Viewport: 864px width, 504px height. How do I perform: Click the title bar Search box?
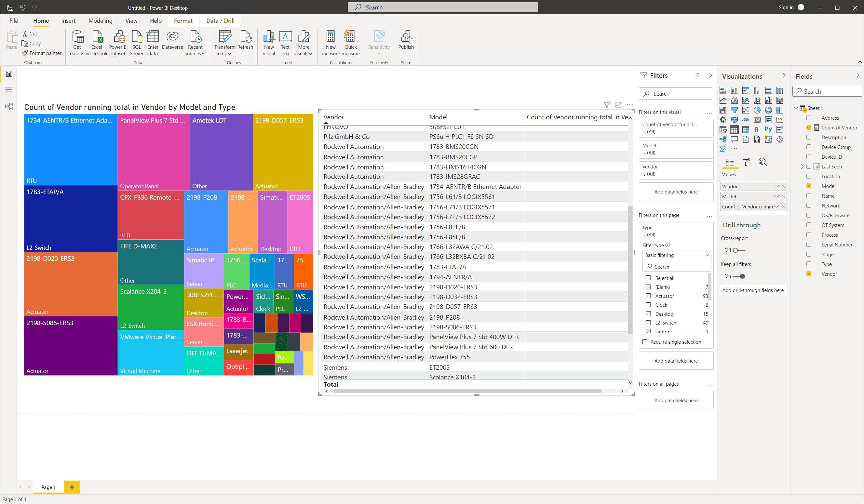[x=442, y=7]
